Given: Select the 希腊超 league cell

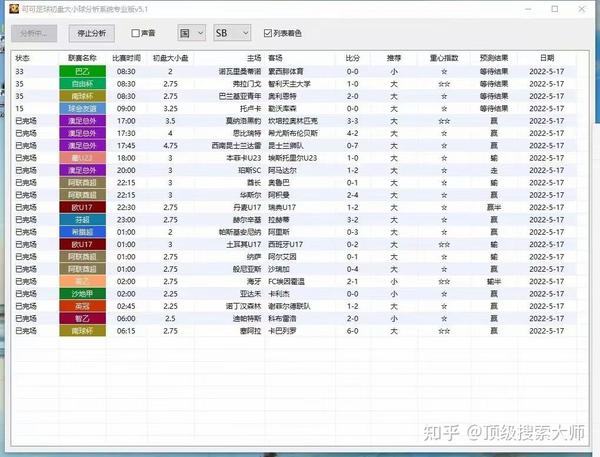Looking at the screenshot, I should [83, 232].
